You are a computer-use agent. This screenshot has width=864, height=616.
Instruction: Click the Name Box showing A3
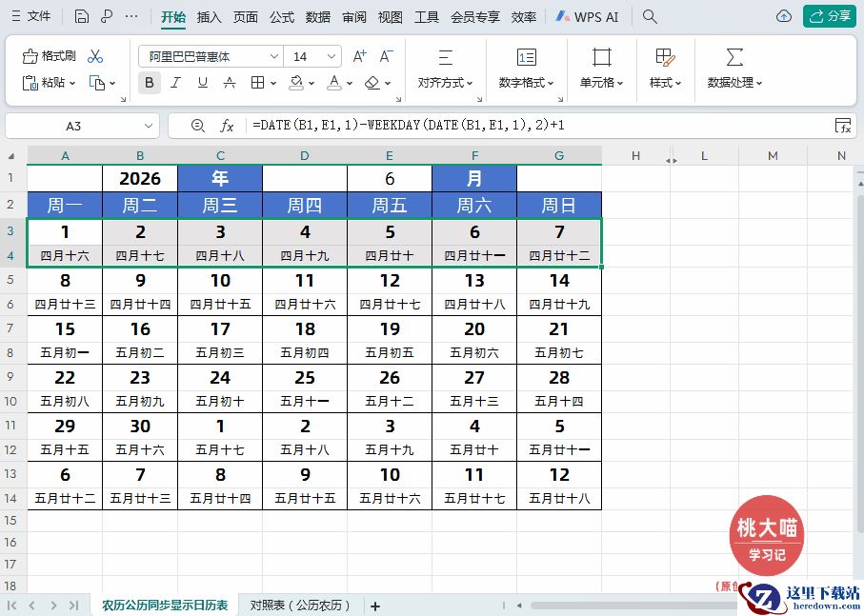coord(73,126)
